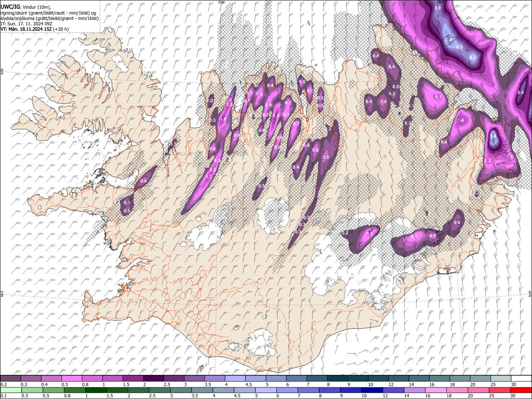The width and height of the screenshot is (532, 399).
Task: Click the UWC/IG title in the header
Action: 10,7
